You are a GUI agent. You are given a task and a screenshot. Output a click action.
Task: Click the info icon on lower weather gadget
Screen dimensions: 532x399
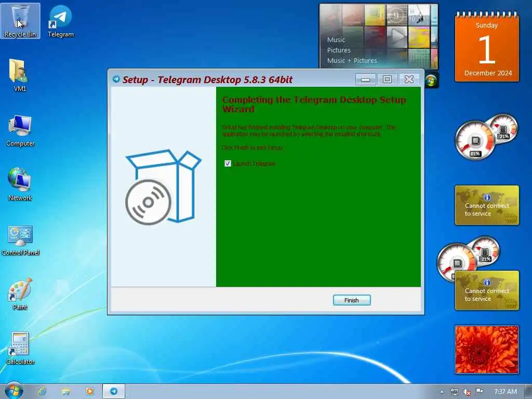[487, 282]
